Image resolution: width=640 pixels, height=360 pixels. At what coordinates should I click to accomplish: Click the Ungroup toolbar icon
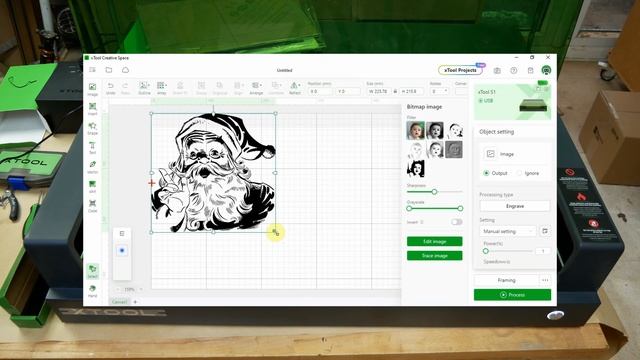click(x=220, y=88)
